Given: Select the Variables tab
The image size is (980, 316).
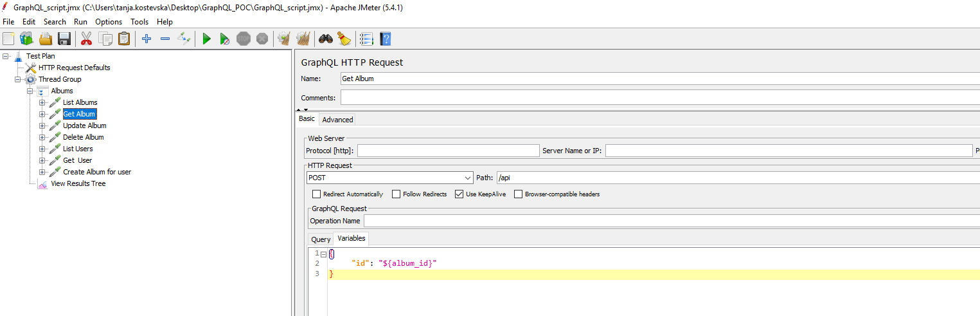Looking at the screenshot, I should [352, 238].
